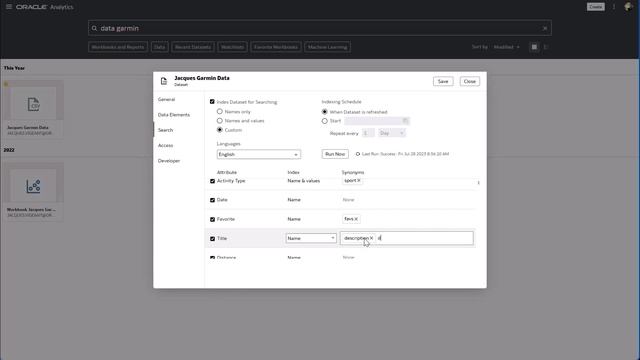Filter by Favorite Workbooks chip

[276, 47]
